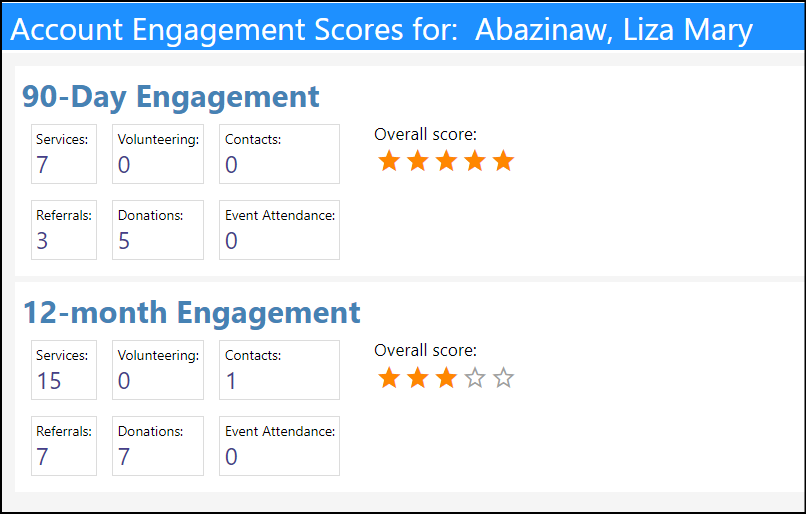Select 12-month Donations box showing 7
Image resolution: width=806 pixels, height=514 pixels.
pos(158,446)
